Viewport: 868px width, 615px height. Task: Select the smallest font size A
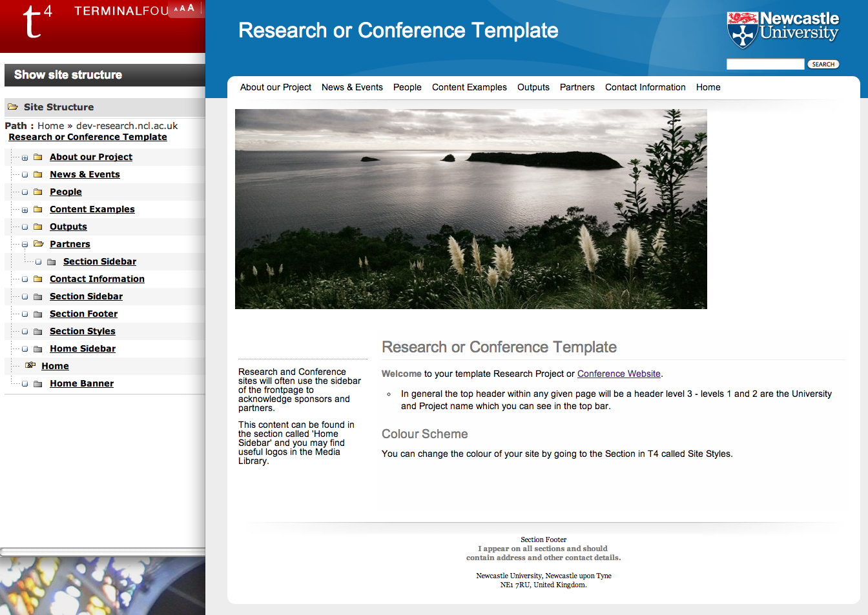[176, 9]
